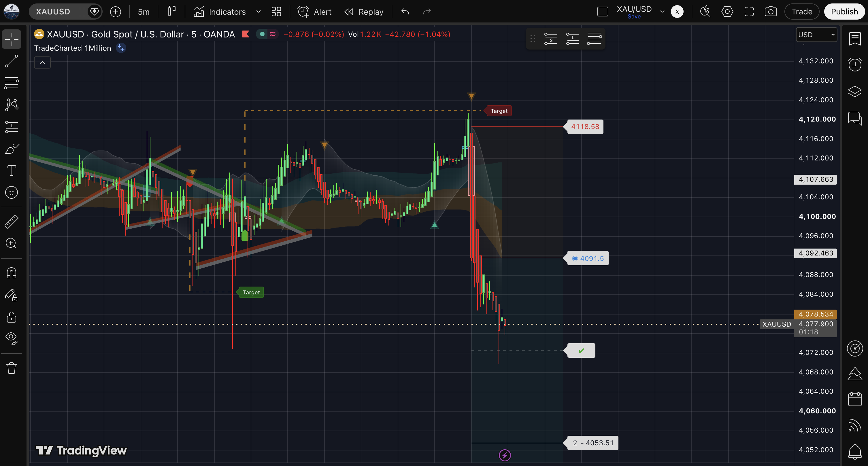Open the Trade panel
Viewport: 868px width, 466px height.
tap(802, 12)
